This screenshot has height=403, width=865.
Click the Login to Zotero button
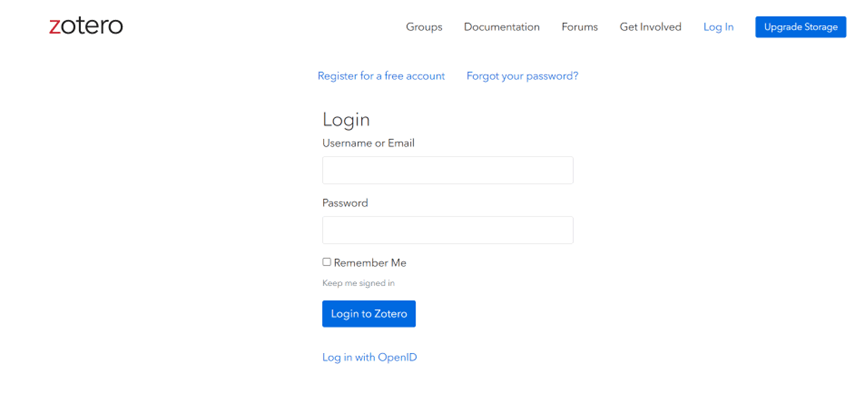tap(369, 314)
